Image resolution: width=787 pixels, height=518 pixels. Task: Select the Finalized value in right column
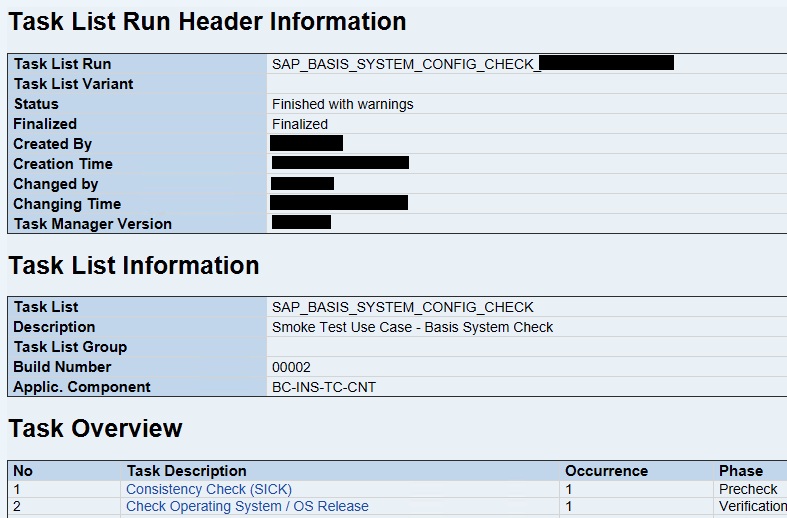(x=300, y=124)
